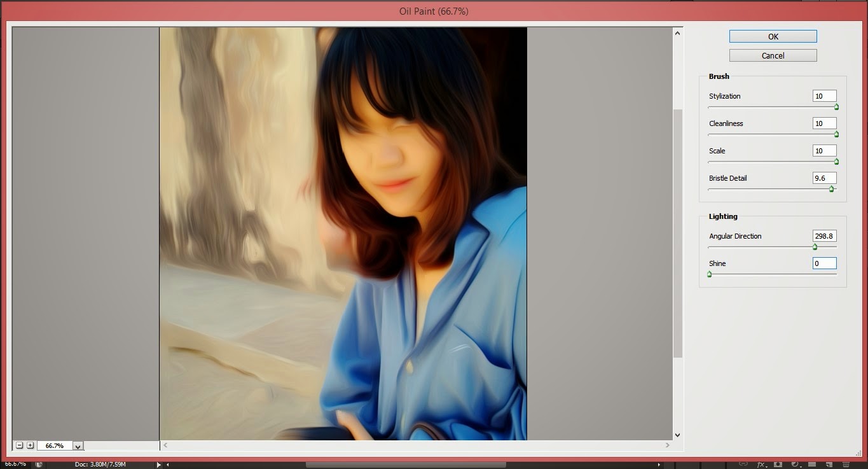Expand the adjustment layer dropdown arrow
The width and height of the screenshot is (868, 469).
pos(801,466)
